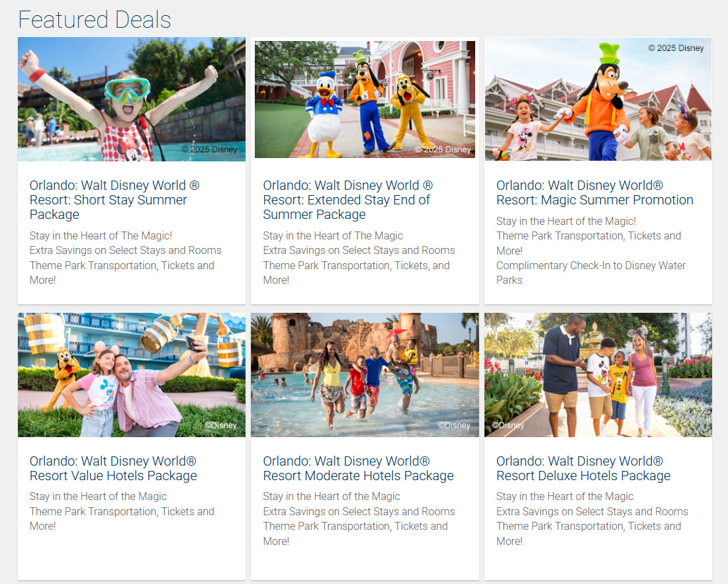Select 'Stay in the Heart of the Magic!' in Magic Summer card
Image resolution: width=728 pixels, height=584 pixels.
566,222
